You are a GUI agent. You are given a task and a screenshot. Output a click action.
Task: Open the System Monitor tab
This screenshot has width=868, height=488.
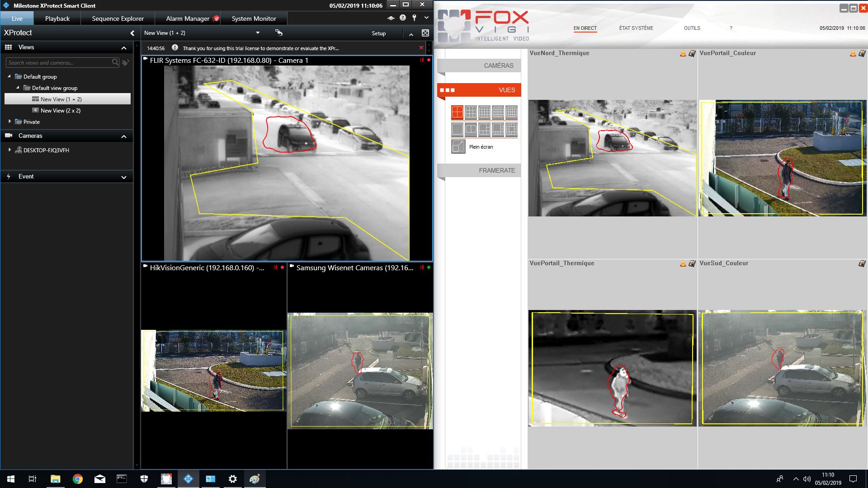click(x=254, y=19)
